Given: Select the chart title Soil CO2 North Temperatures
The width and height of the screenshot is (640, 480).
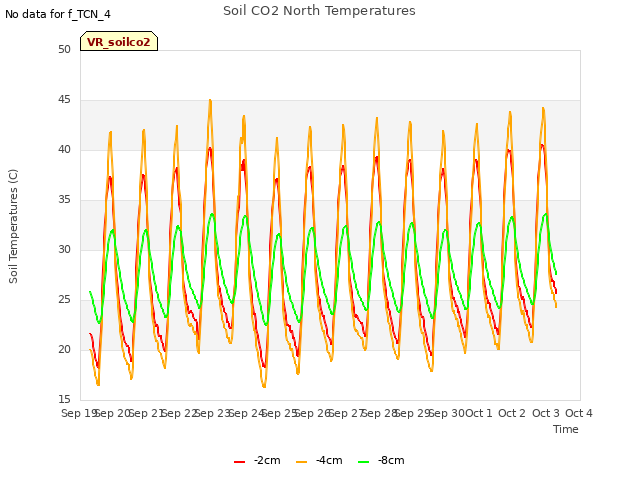Looking at the screenshot, I should 319,11.
